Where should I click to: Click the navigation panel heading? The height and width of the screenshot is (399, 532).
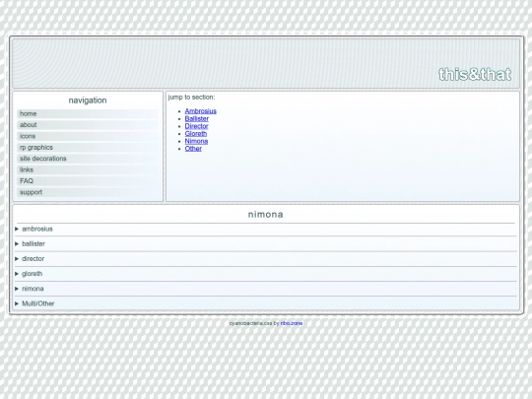(x=88, y=100)
